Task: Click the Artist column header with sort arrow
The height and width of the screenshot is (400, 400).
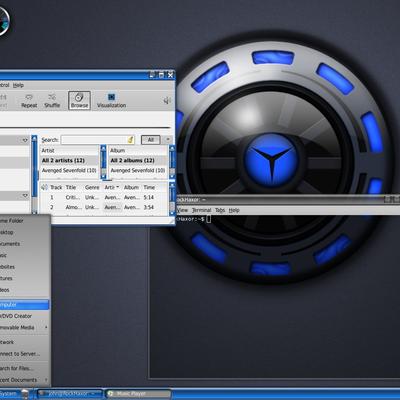Action: pyautogui.click(x=112, y=187)
